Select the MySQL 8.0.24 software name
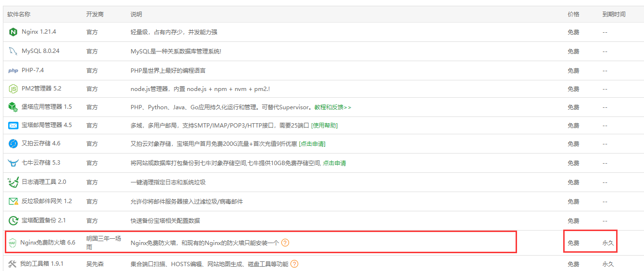Viewport: 644px width, 271px height. (40, 51)
